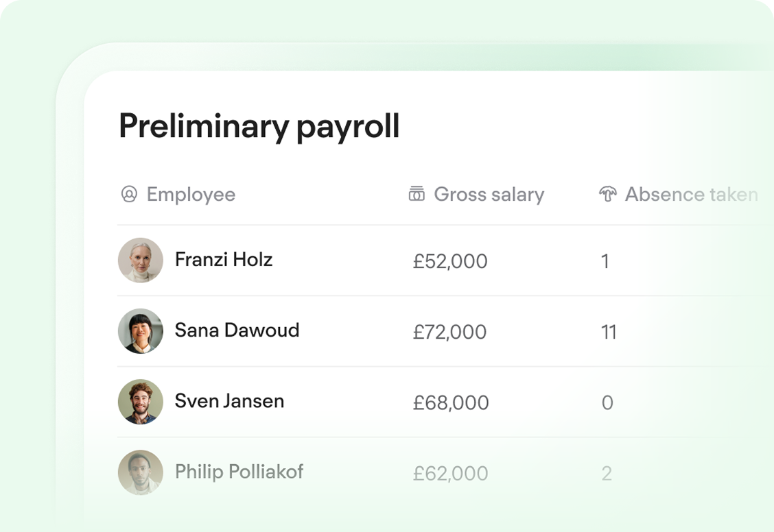Sort by the Employee column header
The width and height of the screenshot is (774, 532).
click(x=190, y=194)
